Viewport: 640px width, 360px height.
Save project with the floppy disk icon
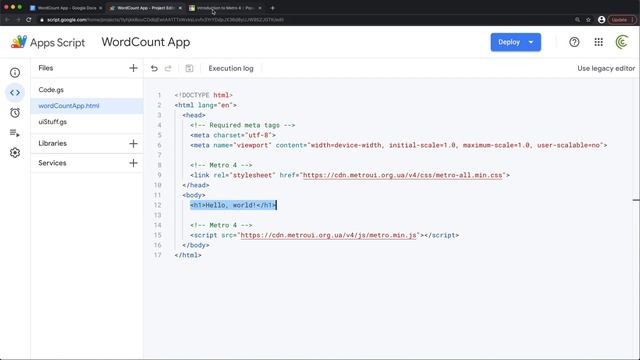[x=189, y=68]
